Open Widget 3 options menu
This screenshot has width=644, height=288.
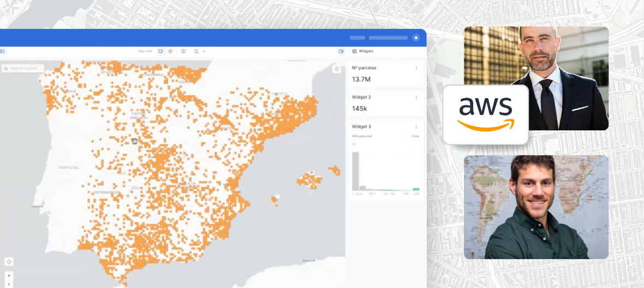click(416, 127)
